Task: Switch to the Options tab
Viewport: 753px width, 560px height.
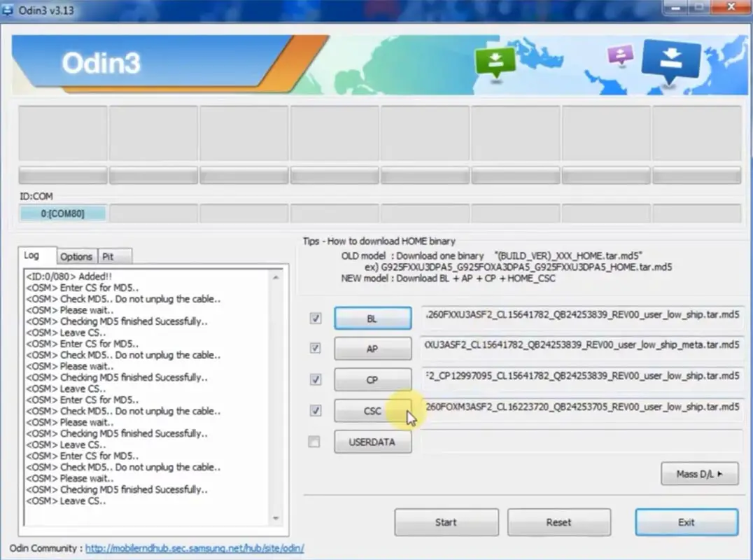Action: point(76,257)
